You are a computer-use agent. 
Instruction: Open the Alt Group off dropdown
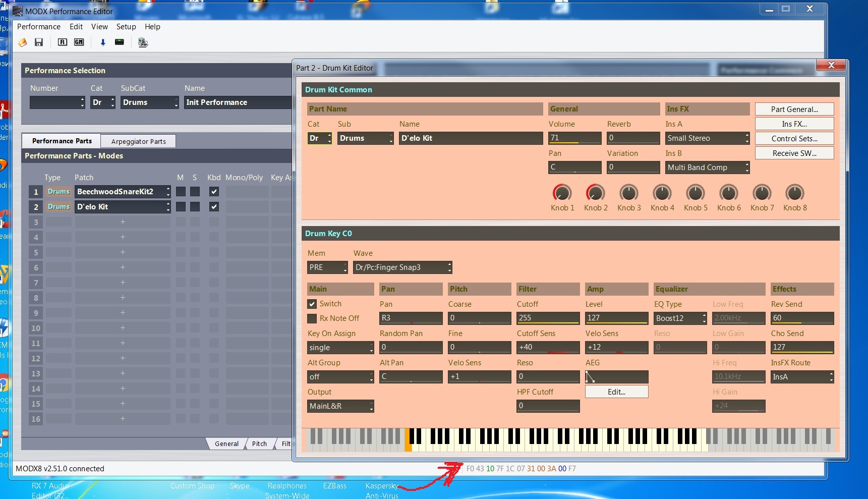click(x=340, y=377)
